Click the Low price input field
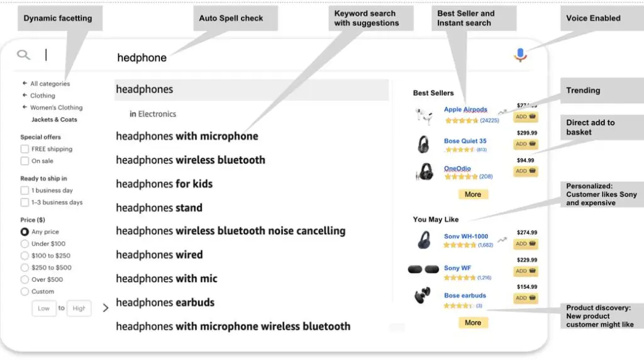The width and height of the screenshot is (644, 360). pyautogui.click(x=43, y=308)
